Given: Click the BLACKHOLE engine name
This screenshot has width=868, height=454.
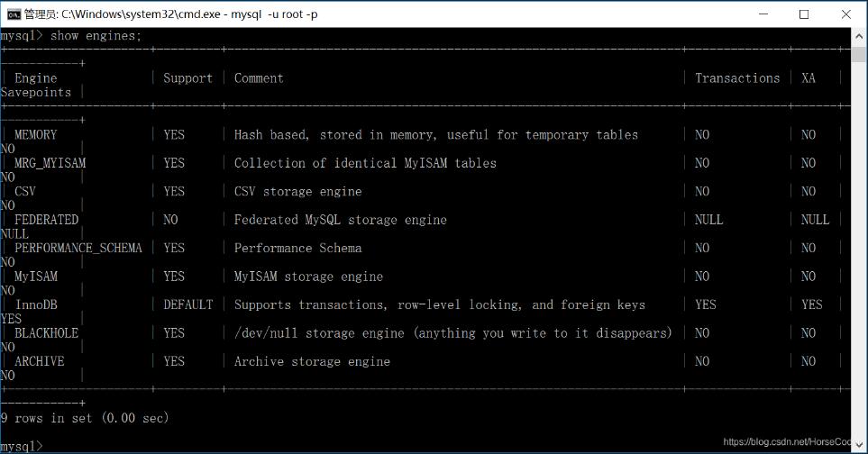Looking at the screenshot, I should [47, 333].
